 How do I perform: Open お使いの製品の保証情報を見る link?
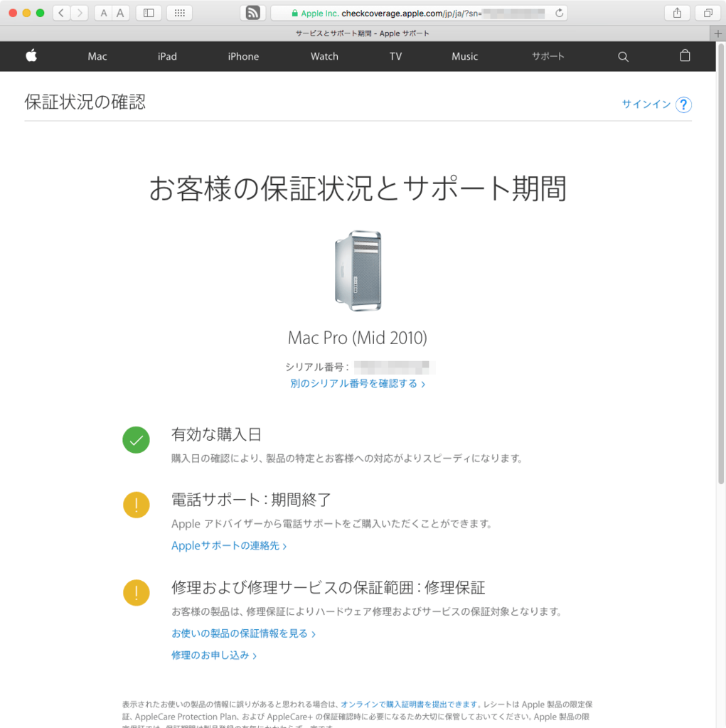pyautogui.click(x=243, y=633)
